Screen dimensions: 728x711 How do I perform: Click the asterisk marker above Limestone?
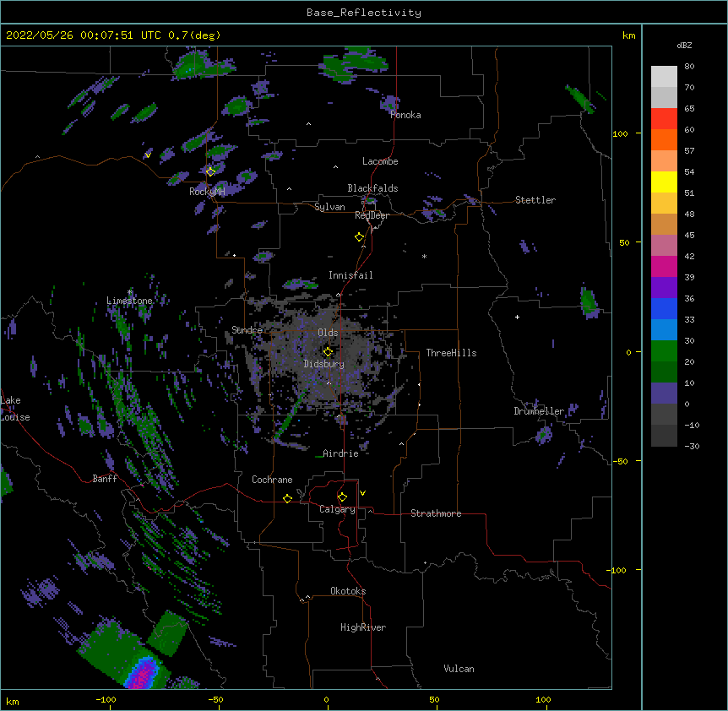click(x=130, y=292)
